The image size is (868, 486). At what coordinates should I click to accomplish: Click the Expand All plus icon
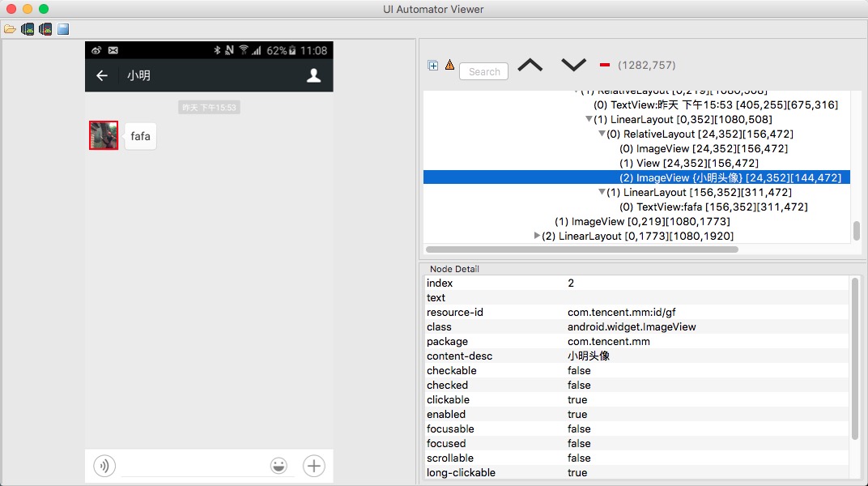click(x=433, y=66)
